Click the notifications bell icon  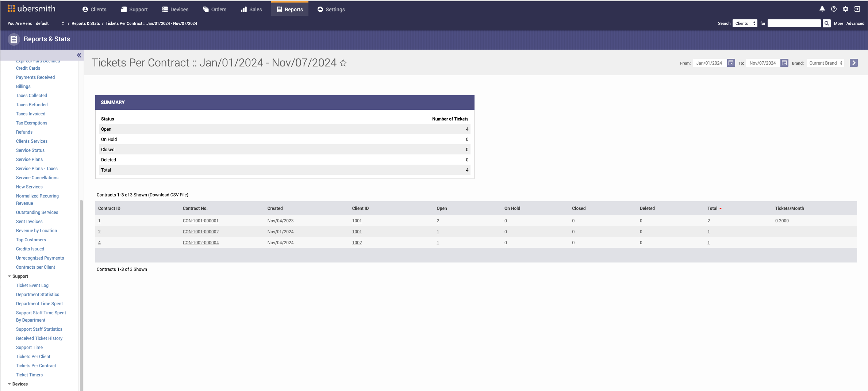(822, 9)
